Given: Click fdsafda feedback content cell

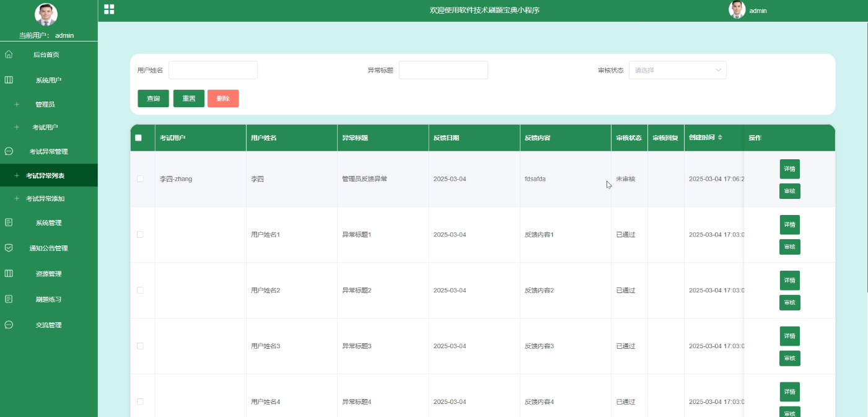Looking at the screenshot, I should [x=535, y=178].
